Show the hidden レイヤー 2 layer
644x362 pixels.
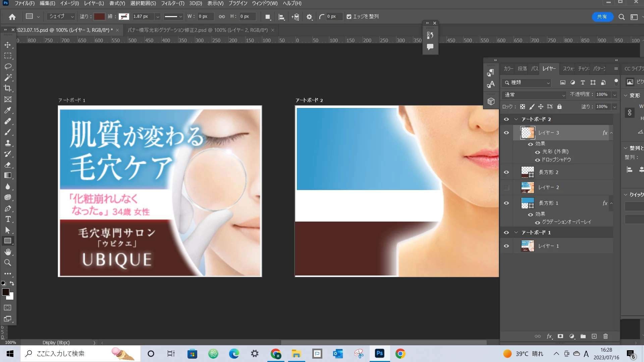(506, 187)
